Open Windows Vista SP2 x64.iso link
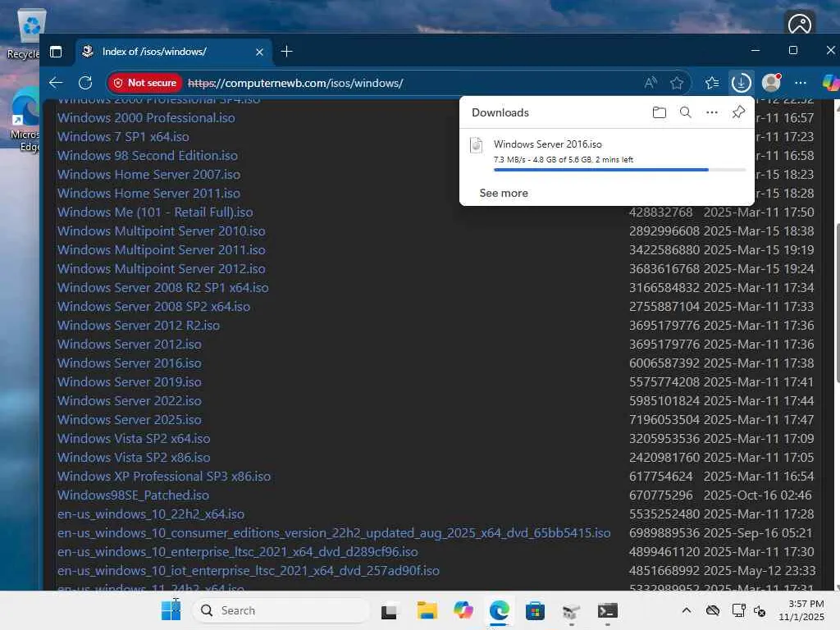Viewport: 840px width, 630px height. coord(134,438)
